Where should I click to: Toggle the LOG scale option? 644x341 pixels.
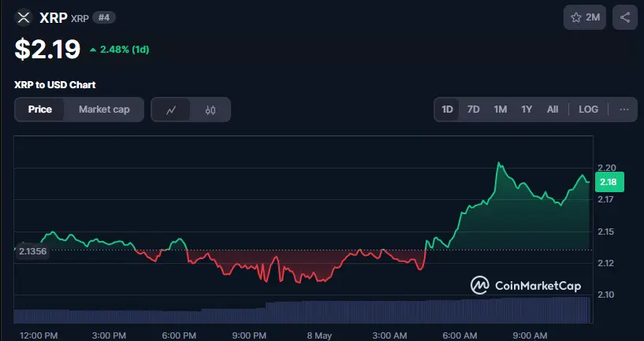[x=588, y=109]
